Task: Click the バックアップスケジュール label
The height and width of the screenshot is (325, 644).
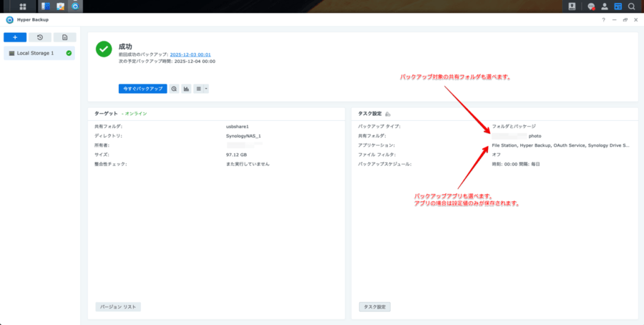Action: pos(385,164)
